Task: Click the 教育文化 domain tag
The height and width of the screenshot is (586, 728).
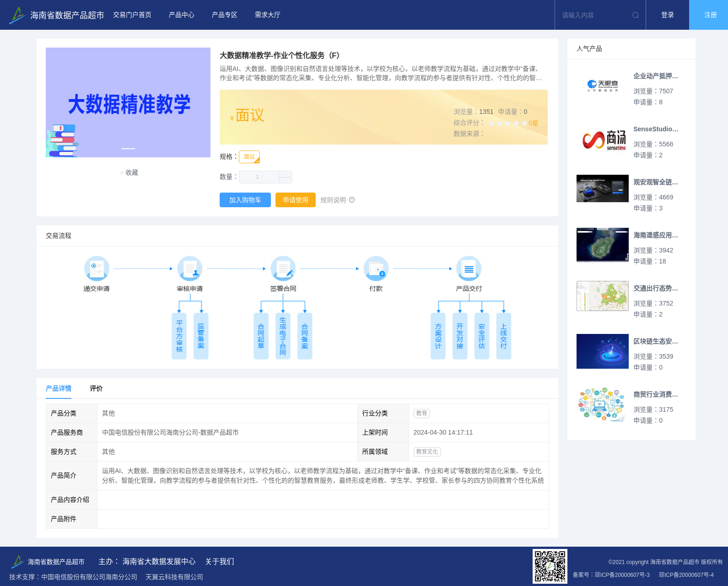Action: point(427,452)
